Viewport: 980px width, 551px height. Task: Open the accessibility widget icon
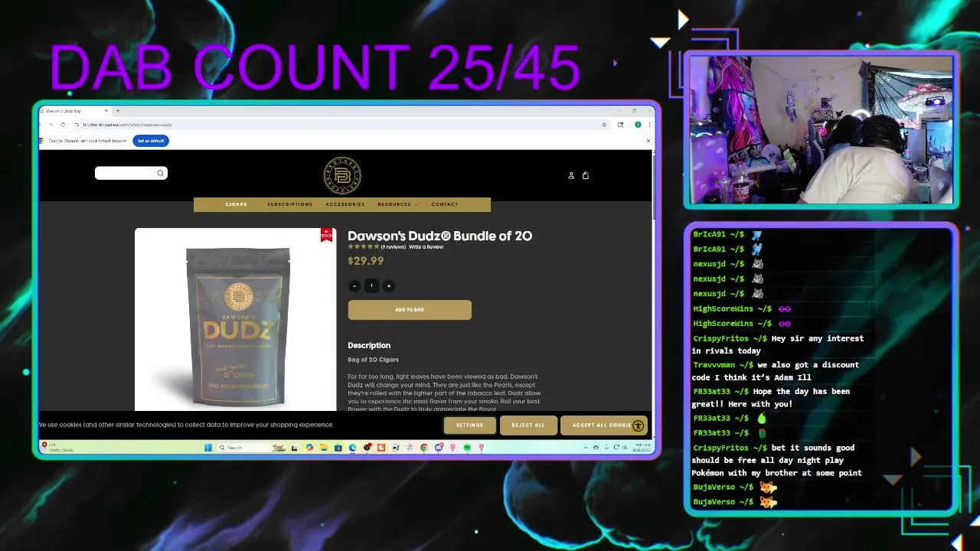pos(638,425)
